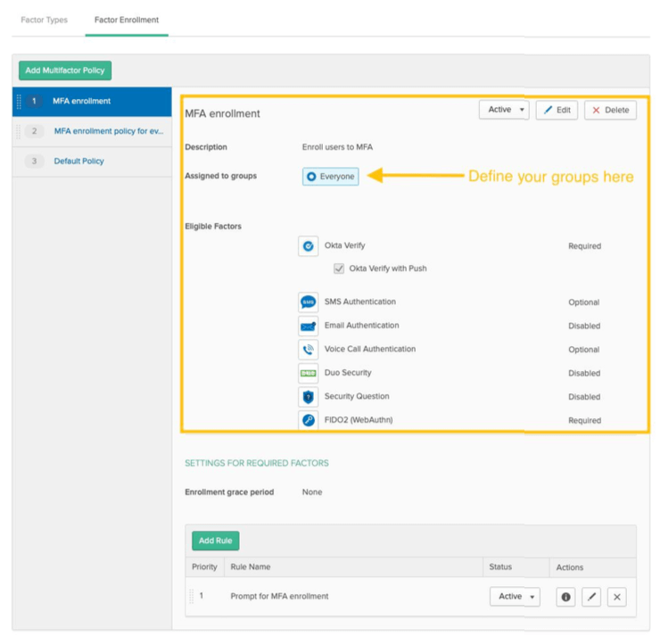Delete the rule with the X icon
The height and width of the screenshot is (644, 660).
617,597
